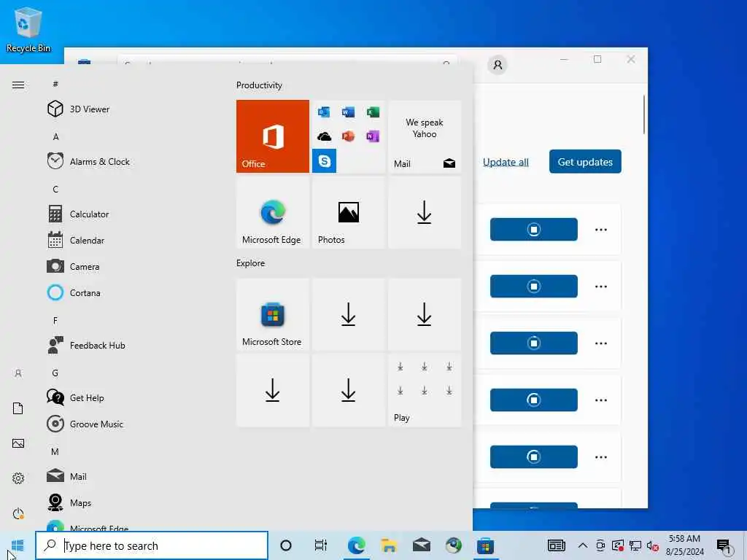This screenshot has width=747, height=560.
Task: Open the user account icon in Start sidebar
Action: 18,373
